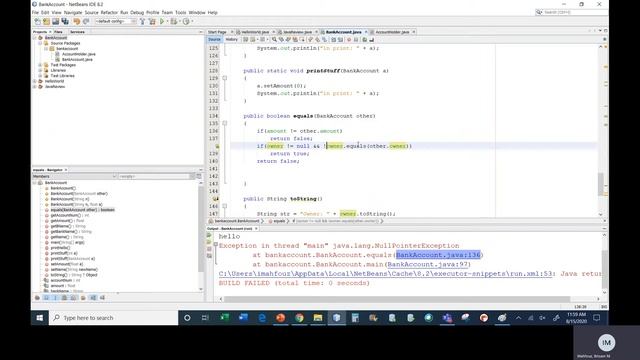Viewport: 640px width, 360px height.
Task: Click the horizontal scrollbar in Output panel
Action: pyautogui.click(x=398, y=299)
